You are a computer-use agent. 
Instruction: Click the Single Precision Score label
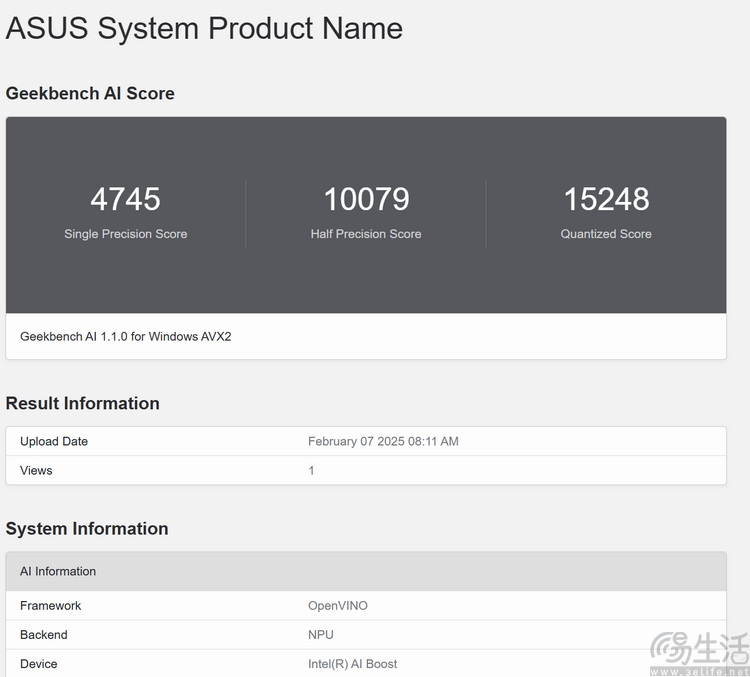click(126, 234)
